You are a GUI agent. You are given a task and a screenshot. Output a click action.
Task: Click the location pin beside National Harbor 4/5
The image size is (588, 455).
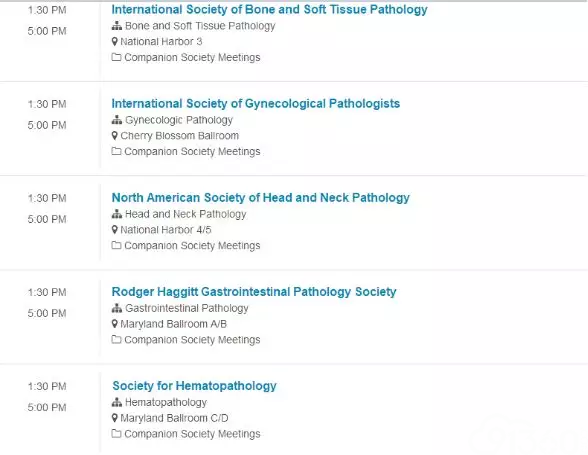pos(115,230)
